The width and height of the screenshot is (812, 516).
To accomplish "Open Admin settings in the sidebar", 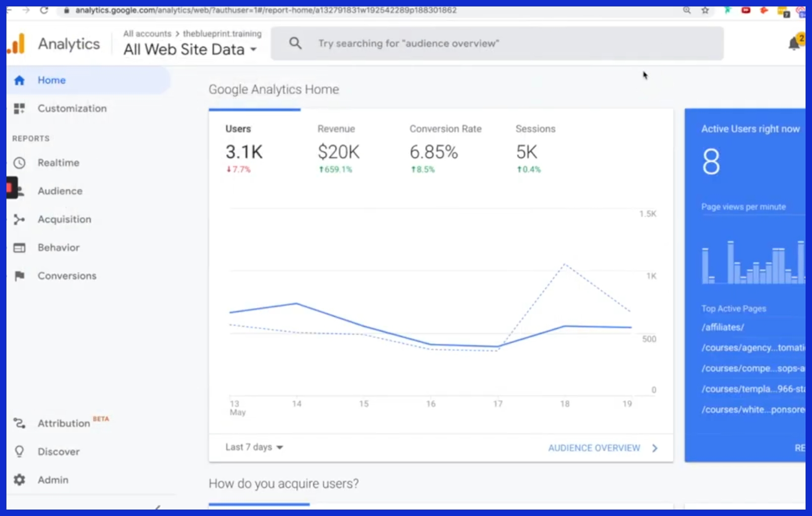I will 53,480.
